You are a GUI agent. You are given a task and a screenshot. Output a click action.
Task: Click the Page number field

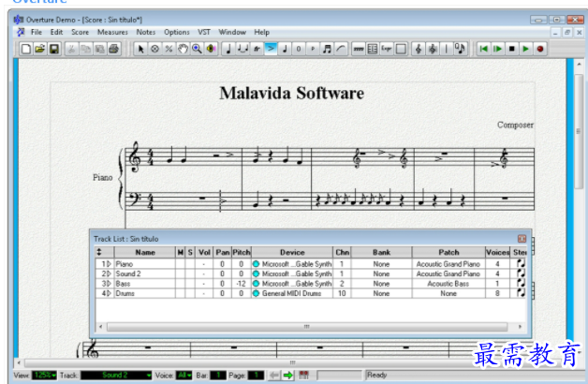point(257,375)
